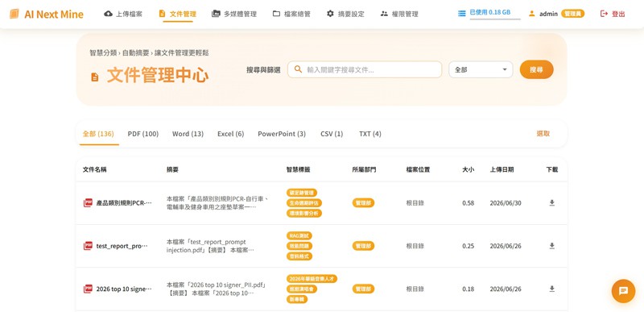
Task: Open the 全部 file type filter dropdown
Action: (x=481, y=69)
